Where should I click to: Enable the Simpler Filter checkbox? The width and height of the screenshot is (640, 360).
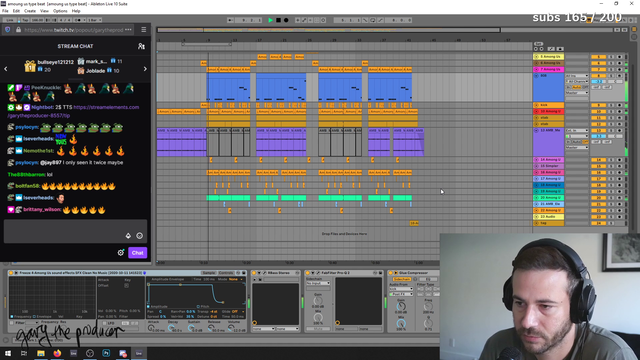(x=12, y=323)
